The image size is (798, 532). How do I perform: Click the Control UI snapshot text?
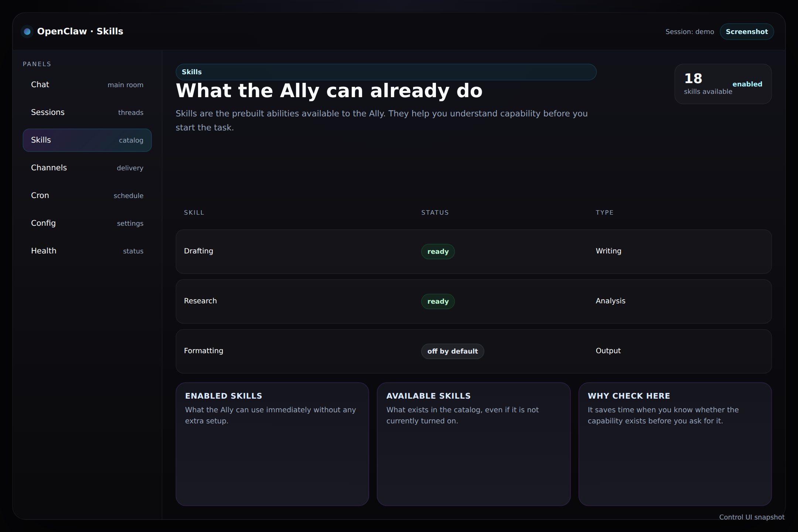752,517
